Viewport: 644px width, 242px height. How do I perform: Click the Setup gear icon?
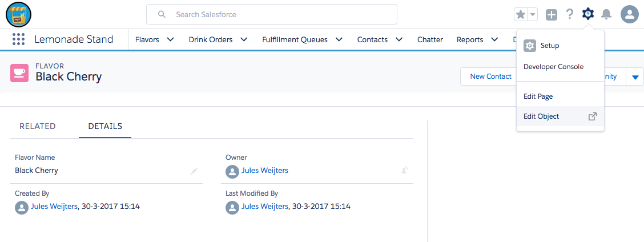pyautogui.click(x=587, y=14)
